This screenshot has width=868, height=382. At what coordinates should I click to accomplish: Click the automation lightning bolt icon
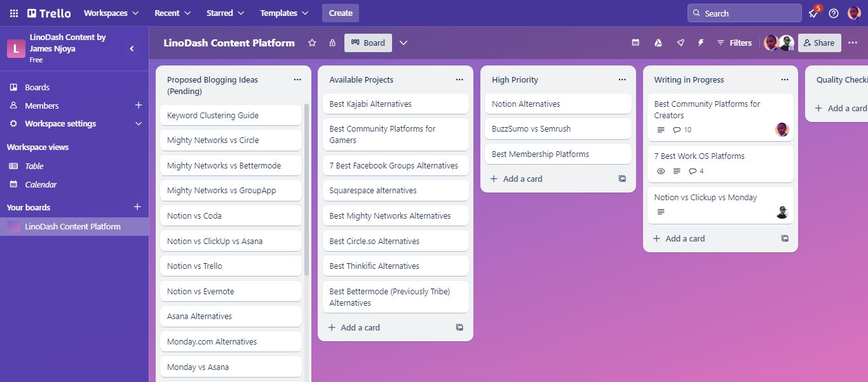(x=701, y=43)
